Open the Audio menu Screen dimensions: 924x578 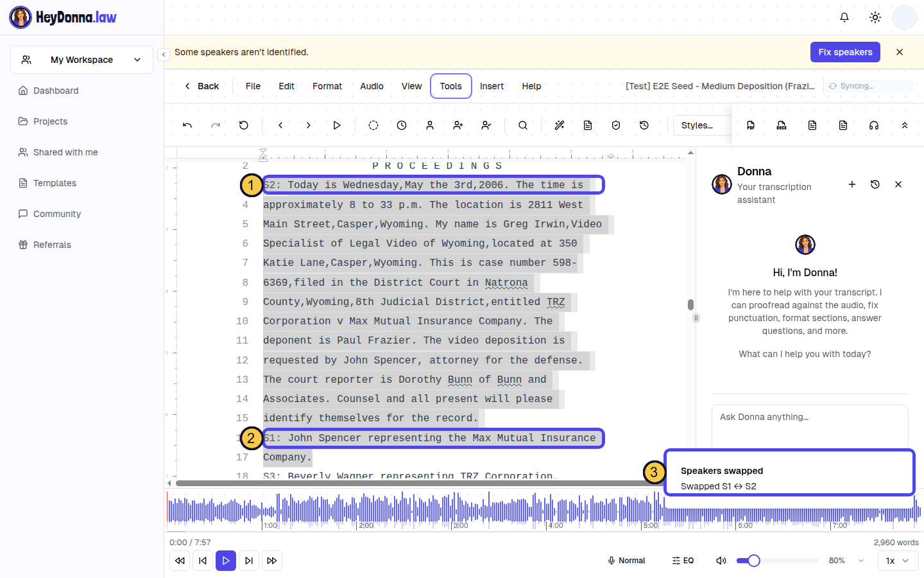click(372, 86)
